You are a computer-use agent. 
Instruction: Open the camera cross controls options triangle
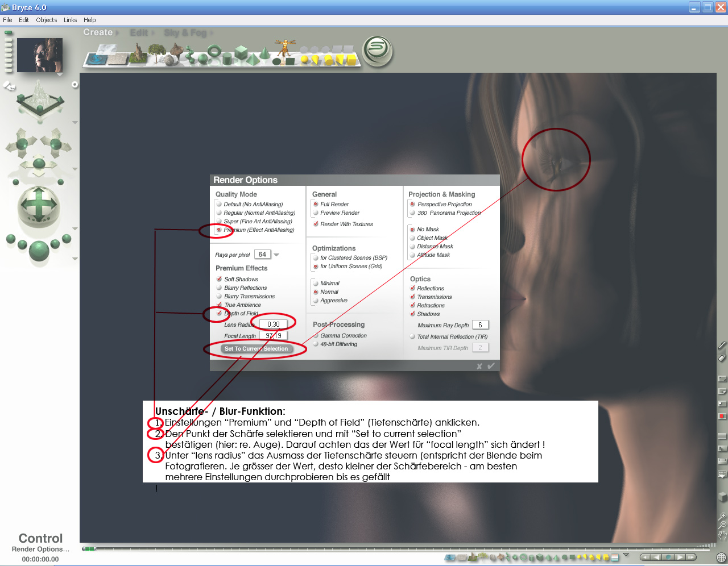pos(75,169)
